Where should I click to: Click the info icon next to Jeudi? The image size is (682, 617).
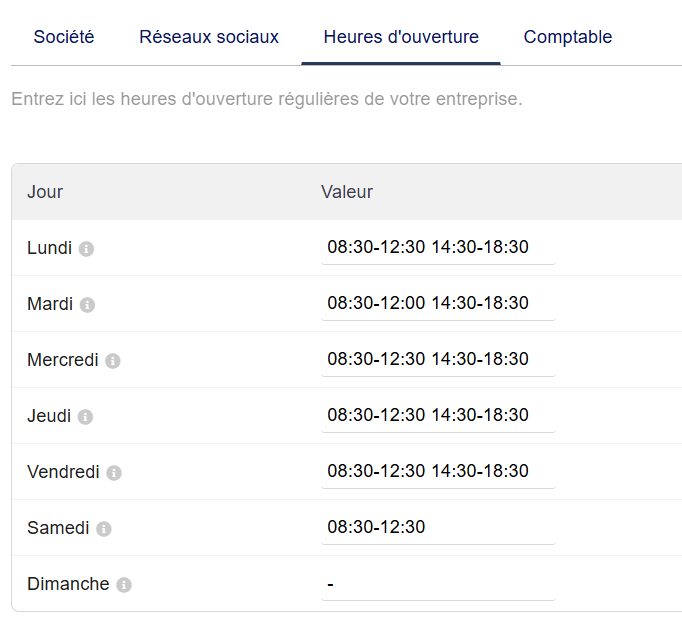(85, 417)
